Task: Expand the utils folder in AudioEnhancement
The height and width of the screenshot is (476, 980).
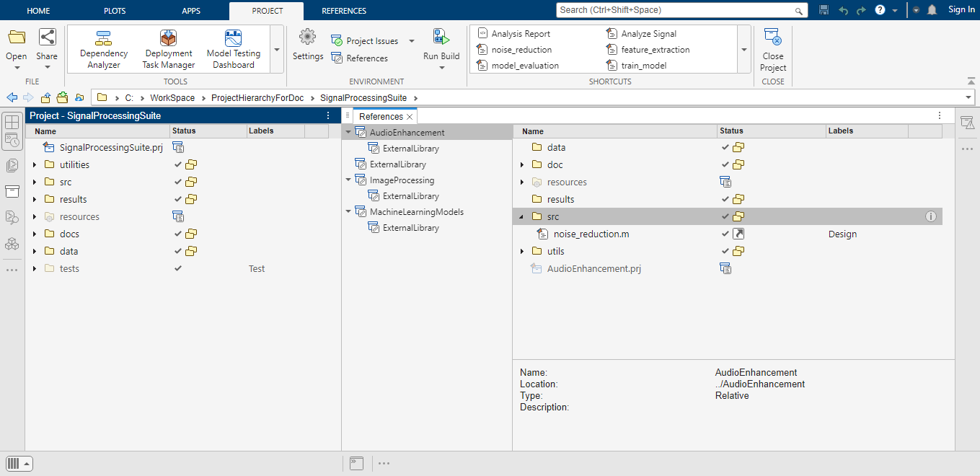Action: (x=522, y=251)
